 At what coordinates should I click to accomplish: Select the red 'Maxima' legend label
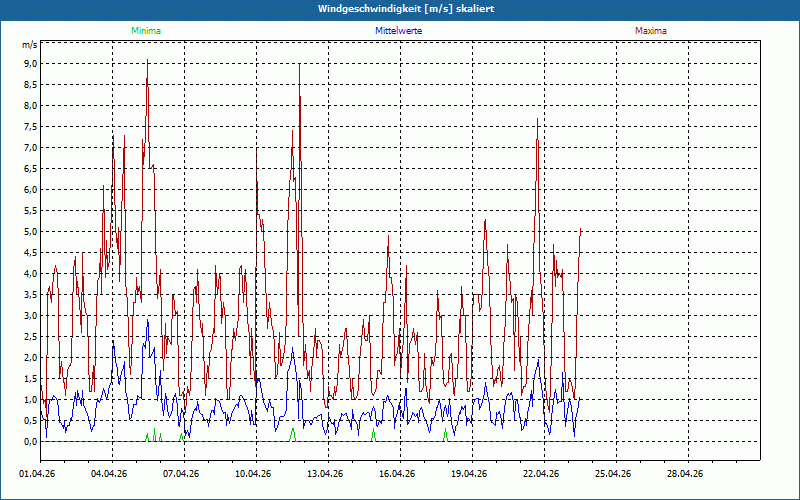click(650, 31)
